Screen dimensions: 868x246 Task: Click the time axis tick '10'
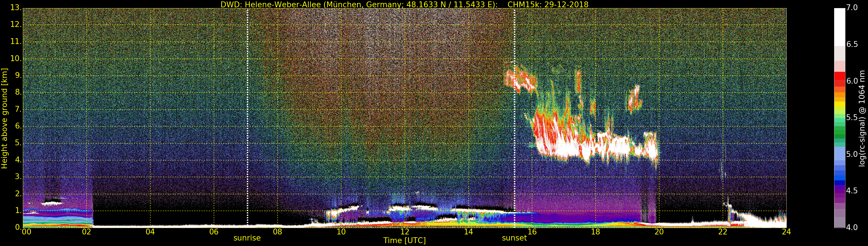point(341,232)
